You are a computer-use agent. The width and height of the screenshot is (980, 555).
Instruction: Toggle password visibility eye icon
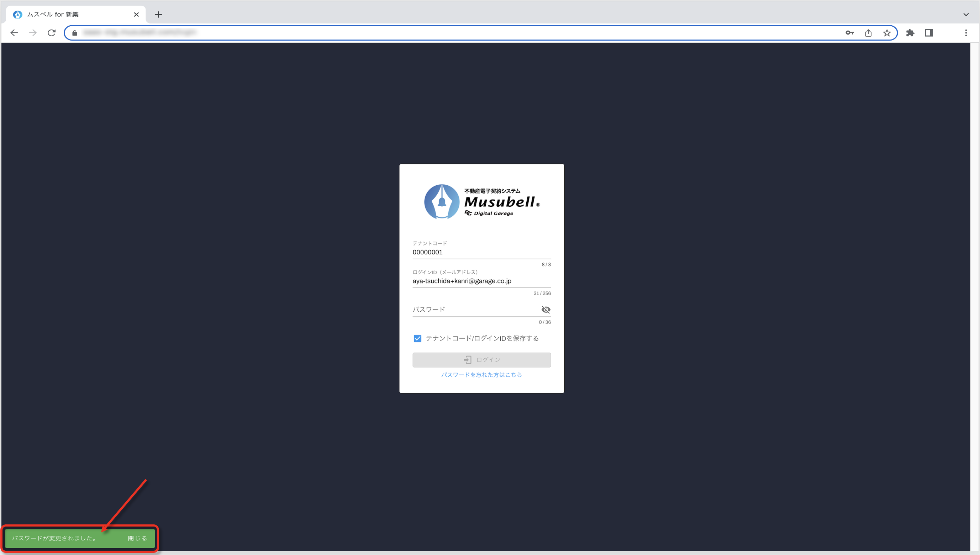click(x=546, y=310)
